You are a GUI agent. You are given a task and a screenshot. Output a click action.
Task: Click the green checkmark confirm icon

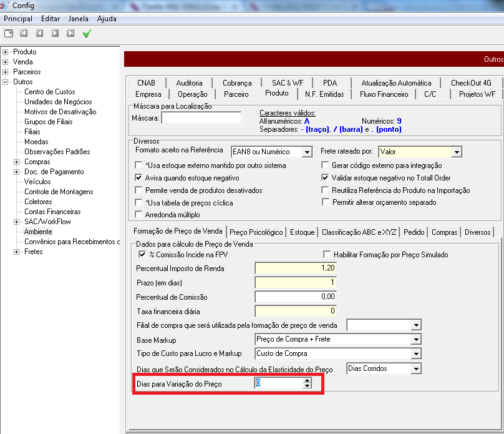pos(87,33)
